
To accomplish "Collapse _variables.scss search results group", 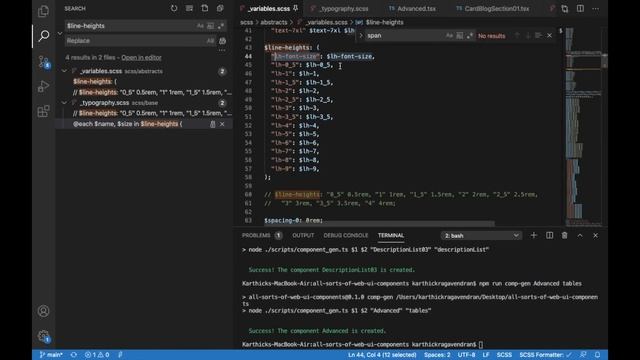I will [64, 71].
